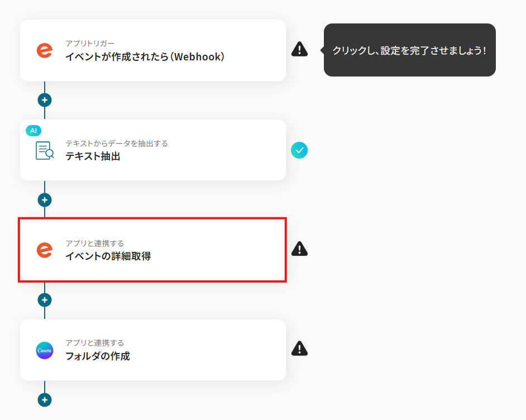Click the Eventbrite logo in the イベントの詳細取得 card

pos(45,250)
